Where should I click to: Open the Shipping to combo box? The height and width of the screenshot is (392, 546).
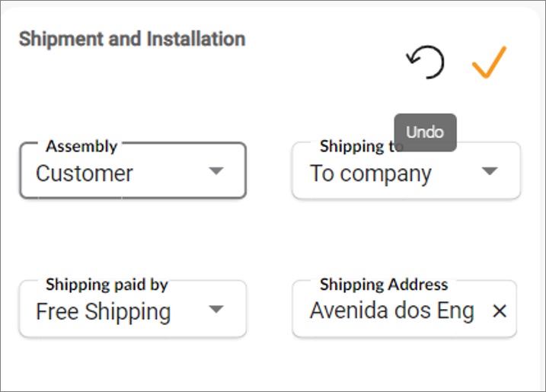click(x=407, y=171)
